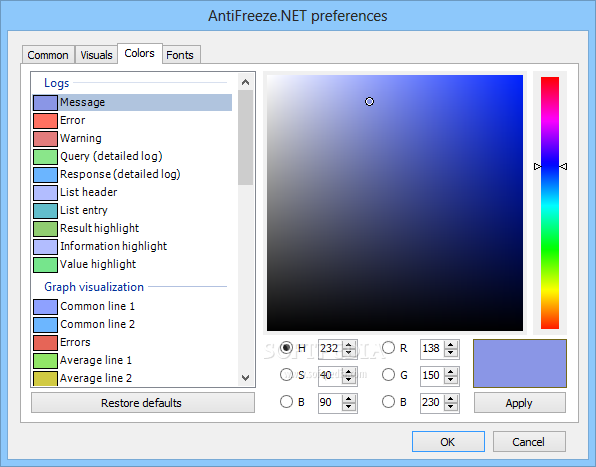This screenshot has width=596, height=467.
Task: Click the List entry color swatch
Action: point(45,211)
